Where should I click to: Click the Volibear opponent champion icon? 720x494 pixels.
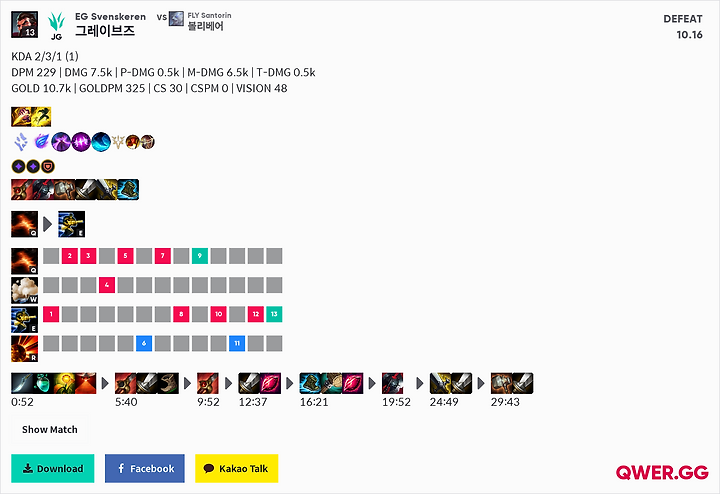(x=176, y=19)
